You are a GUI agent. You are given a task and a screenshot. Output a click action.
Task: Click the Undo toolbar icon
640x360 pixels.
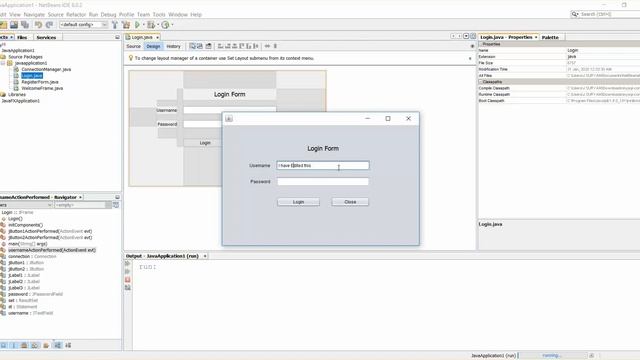(38, 25)
